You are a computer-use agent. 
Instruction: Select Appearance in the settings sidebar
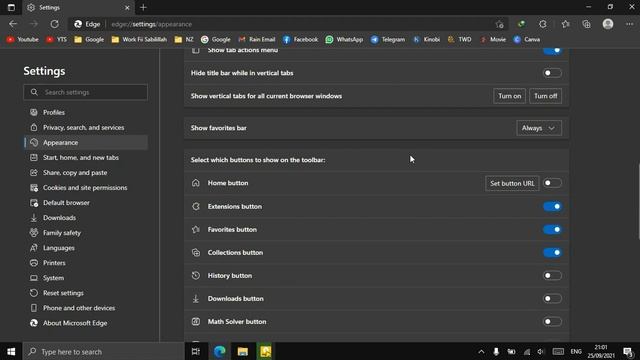point(86,142)
